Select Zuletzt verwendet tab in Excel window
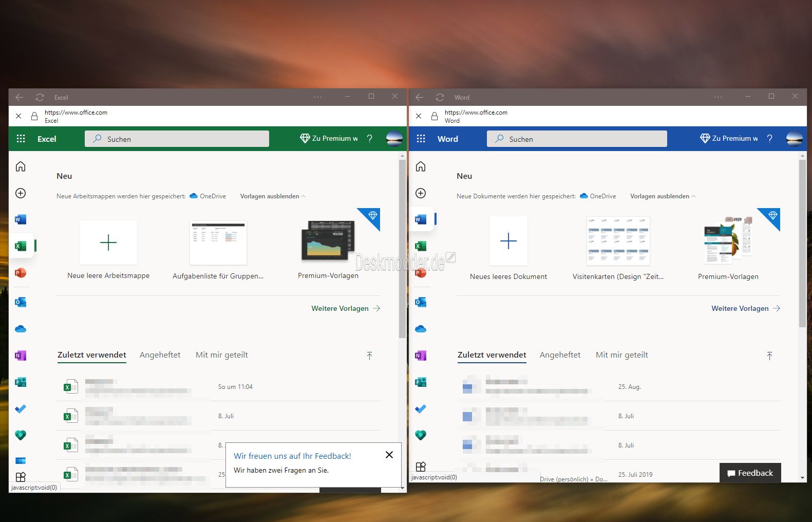 (x=92, y=355)
